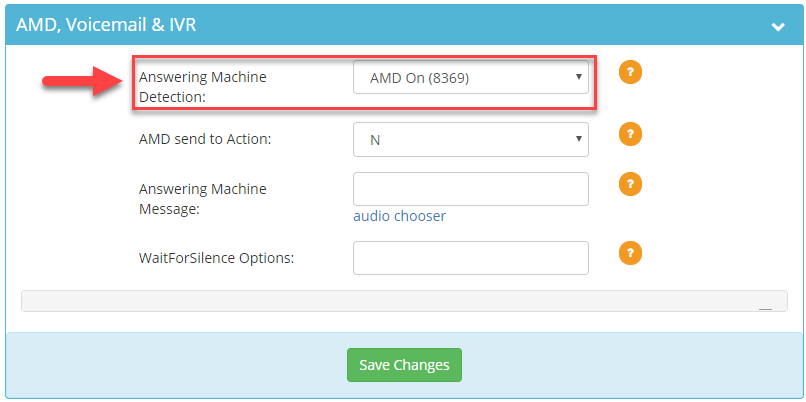
Task: Click the light blue footer beside Save Changes
Action: click(617, 365)
